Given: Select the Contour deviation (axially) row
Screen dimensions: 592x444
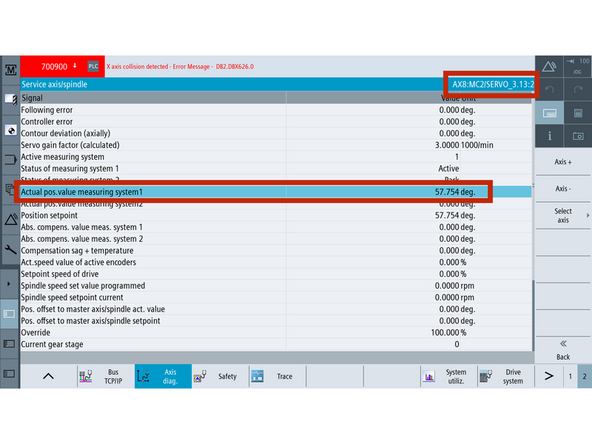Looking at the screenshot, I should pos(276,133).
